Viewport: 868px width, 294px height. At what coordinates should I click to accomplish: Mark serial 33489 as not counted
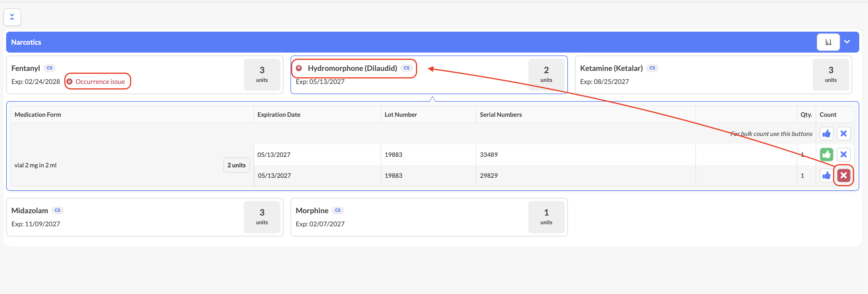pyautogui.click(x=843, y=154)
